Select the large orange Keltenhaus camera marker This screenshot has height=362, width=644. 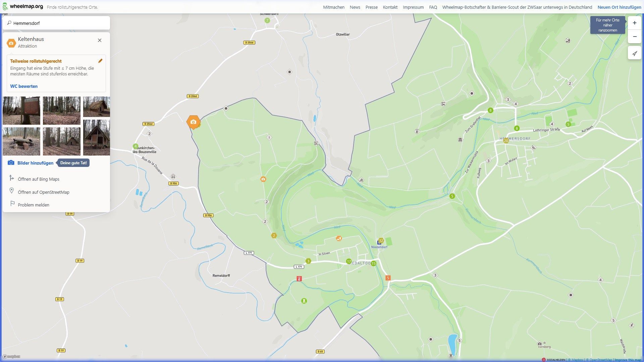coord(193,122)
